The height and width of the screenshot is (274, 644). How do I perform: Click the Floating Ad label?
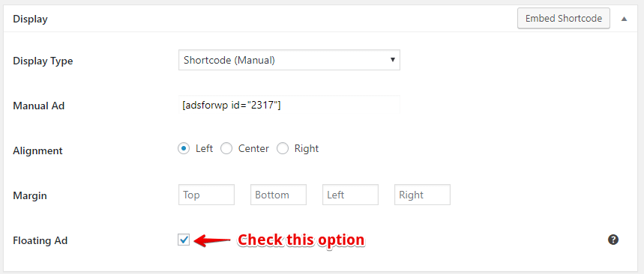40,240
